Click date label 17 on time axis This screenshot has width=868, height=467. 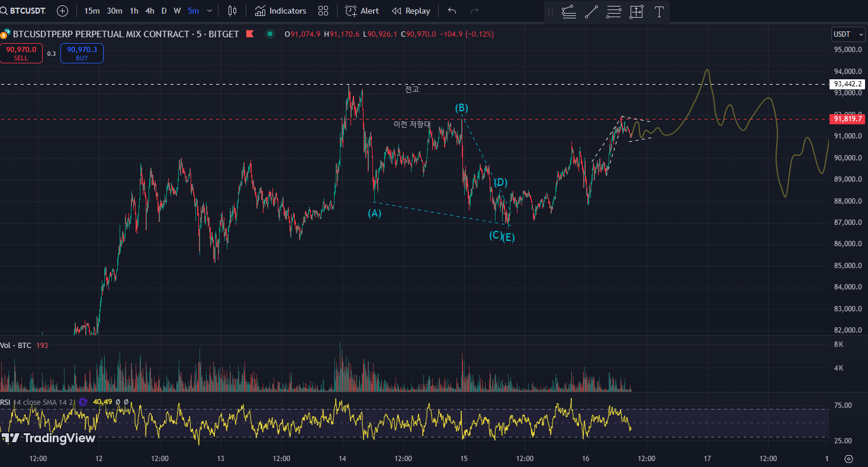click(x=707, y=459)
